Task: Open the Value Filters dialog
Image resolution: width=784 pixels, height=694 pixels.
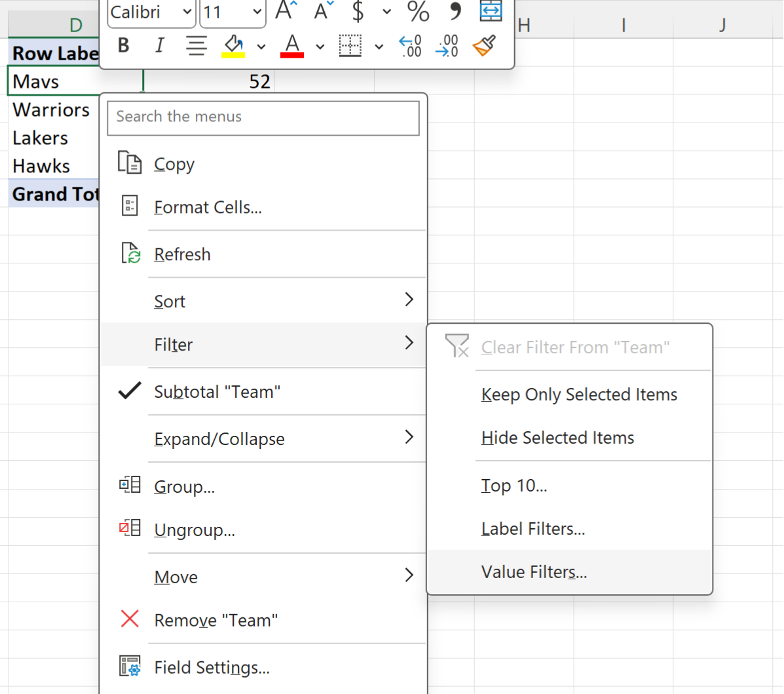Action: [x=534, y=571]
